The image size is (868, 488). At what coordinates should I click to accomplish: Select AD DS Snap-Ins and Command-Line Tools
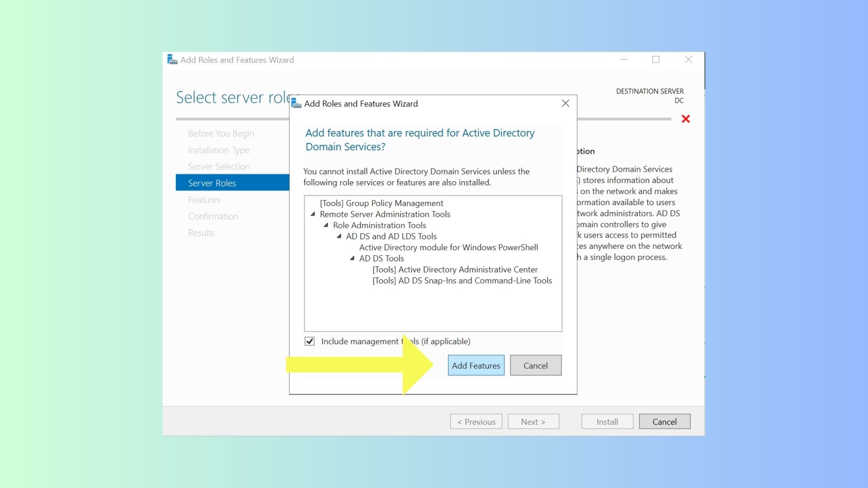click(x=462, y=281)
